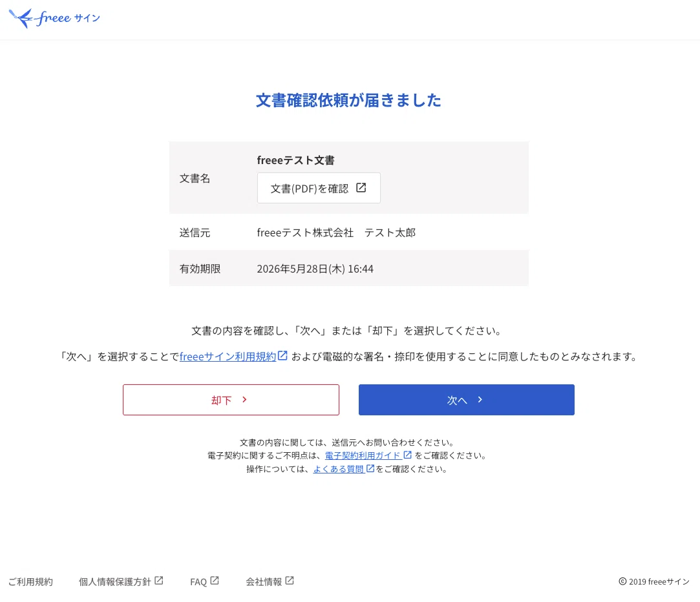The width and height of the screenshot is (700, 602).
Task: Open 個人情報保護方針 footer link
Action: 115,582
